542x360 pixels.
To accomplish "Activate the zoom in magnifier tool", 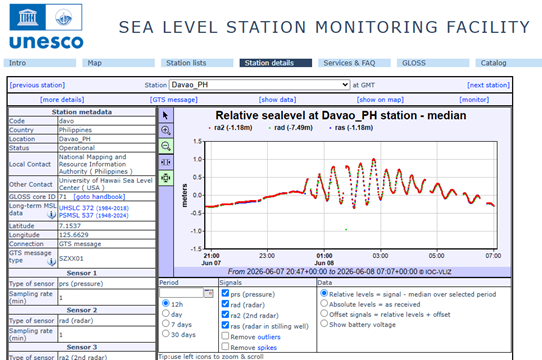I will pos(166,130).
